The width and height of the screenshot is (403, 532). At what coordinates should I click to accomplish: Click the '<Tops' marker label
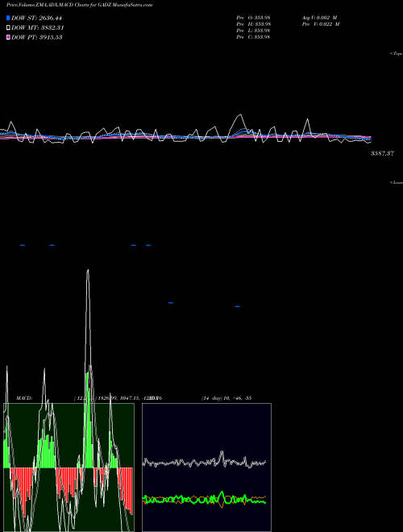[x=397, y=54]
